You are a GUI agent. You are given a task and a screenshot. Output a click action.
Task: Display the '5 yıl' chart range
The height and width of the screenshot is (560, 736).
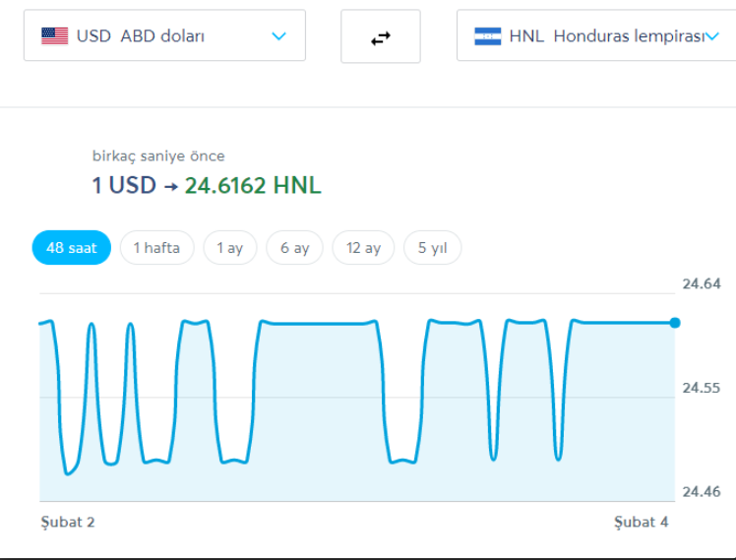click(432, 248)
